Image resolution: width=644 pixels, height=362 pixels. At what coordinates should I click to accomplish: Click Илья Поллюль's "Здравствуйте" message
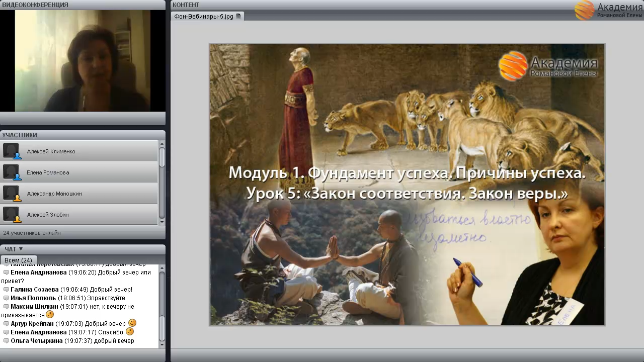106,298
